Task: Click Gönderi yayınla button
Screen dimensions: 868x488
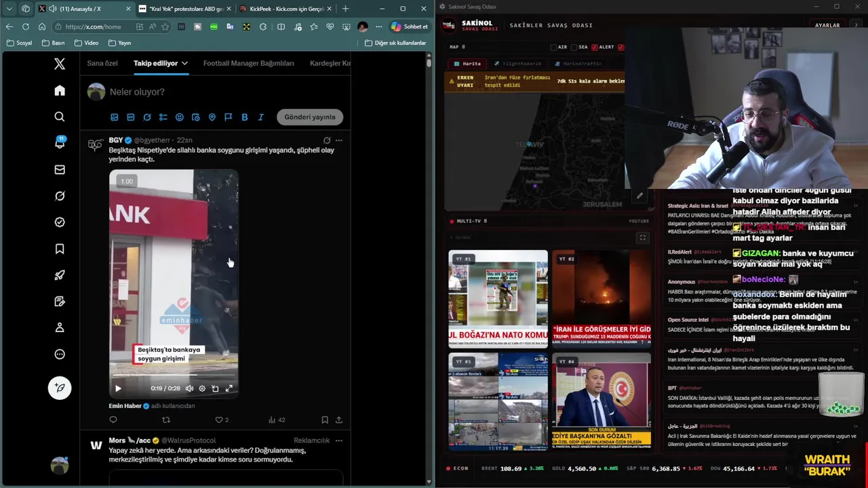Action: click(x=310, y=117)
